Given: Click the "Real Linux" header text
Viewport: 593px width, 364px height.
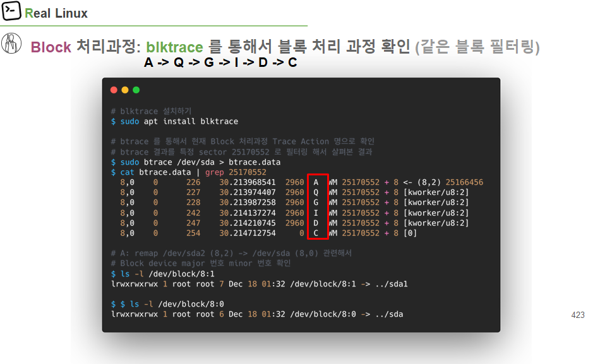Looking at the screenshot, I should pyautogui.click(x=56, y=13).
